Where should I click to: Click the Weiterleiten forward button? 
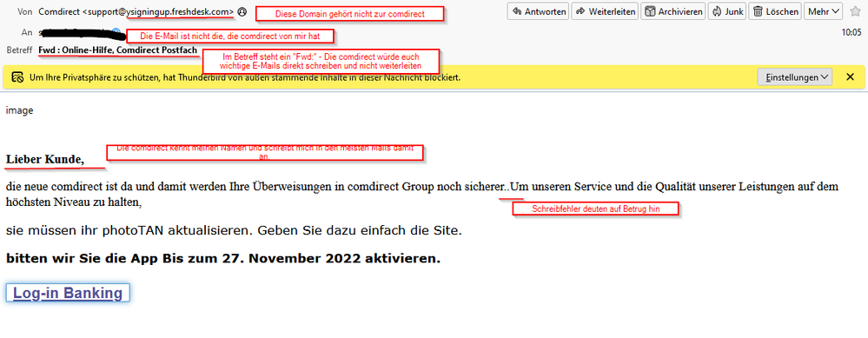coord(605,11)
